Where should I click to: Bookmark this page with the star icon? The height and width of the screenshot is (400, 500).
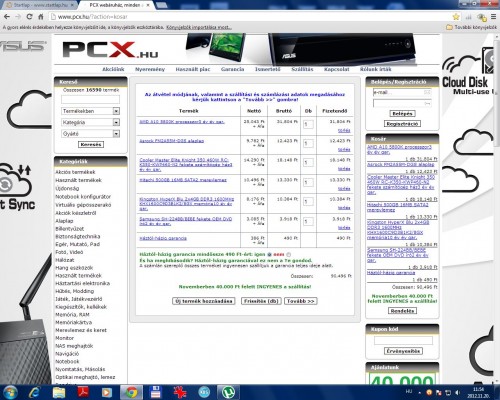click(456, 17)
